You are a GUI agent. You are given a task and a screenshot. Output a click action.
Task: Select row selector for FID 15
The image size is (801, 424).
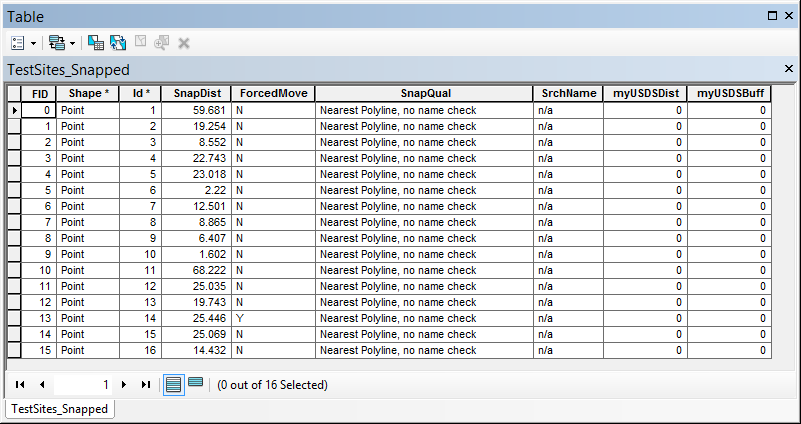pyautogui.click(x=14, y=350)
